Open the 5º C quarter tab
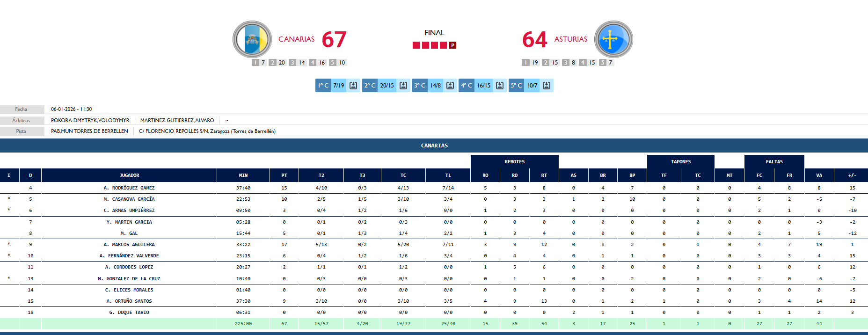 [x=517, y=86]
